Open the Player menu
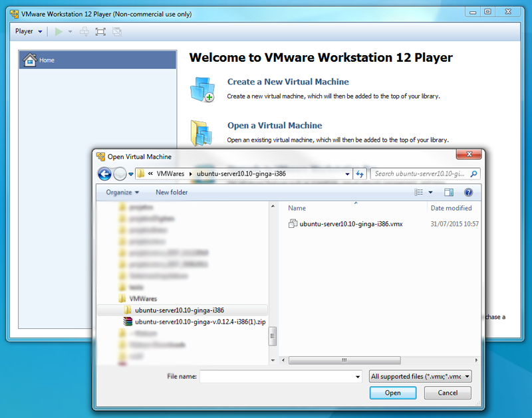Viewport: 532px width, 418px height. (x=29, y=31)
